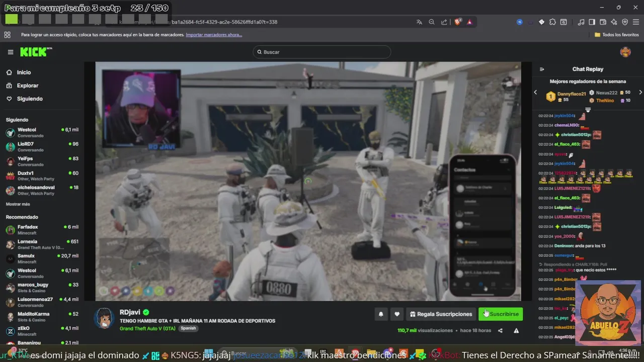Image resolution: width=644 pixels, height=362 pixels.
Task: Toggle the browser sidebar panel icon
Action: 592,22
